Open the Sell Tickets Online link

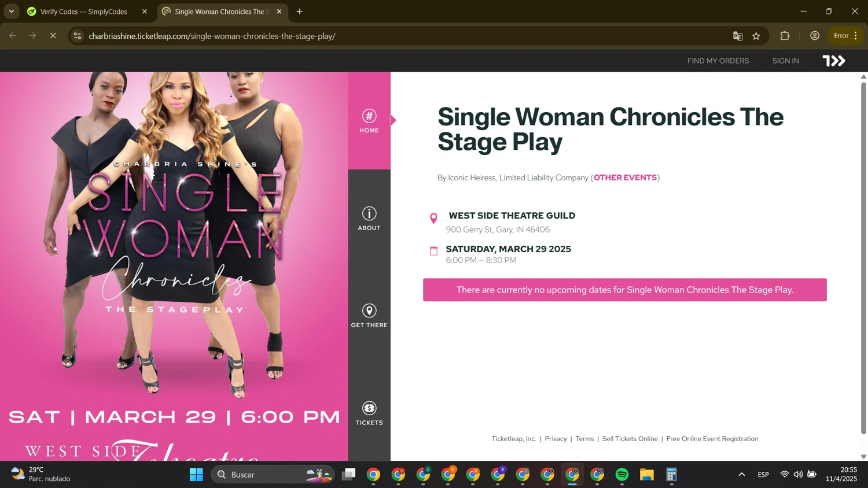coord(630,439)
